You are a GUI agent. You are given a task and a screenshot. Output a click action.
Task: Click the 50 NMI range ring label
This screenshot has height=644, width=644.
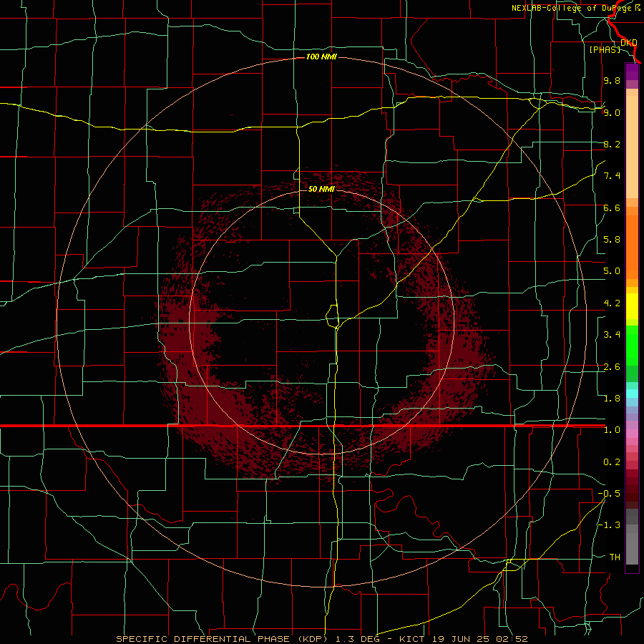click(321, 189)
